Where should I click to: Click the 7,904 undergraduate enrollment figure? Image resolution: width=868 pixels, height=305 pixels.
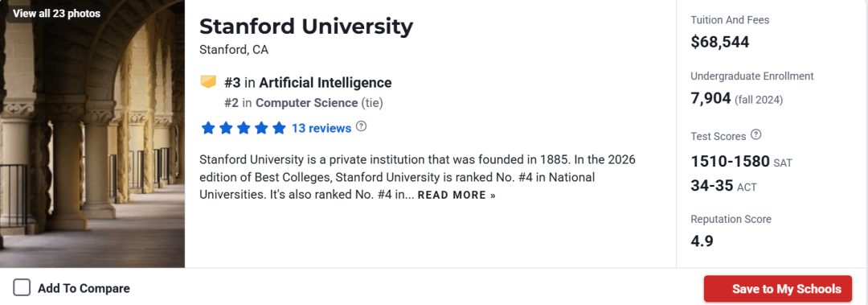pyautogui.click(x=710, y=99)
